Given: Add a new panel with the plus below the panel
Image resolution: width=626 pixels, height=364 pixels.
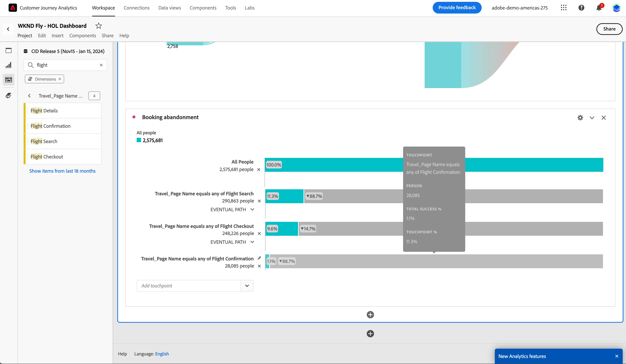Looking at the screenshot, I should (370, 334).
